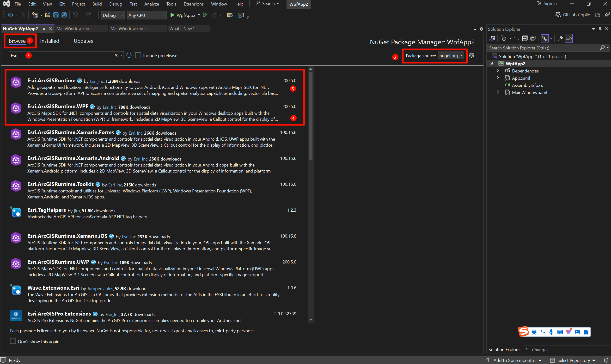611x364 pixels.
Task: Toggle Preview Selected Items button
Action: [568, 38]
